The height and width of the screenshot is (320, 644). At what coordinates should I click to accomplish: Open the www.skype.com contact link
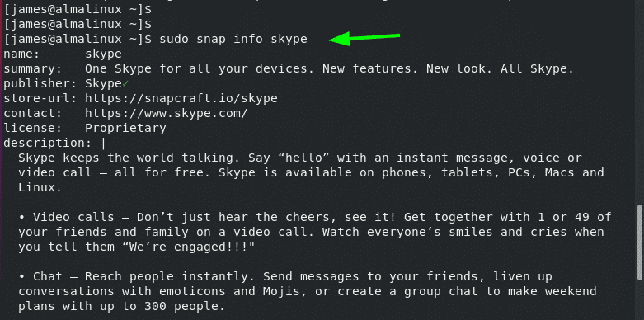(x=167, y=113)
